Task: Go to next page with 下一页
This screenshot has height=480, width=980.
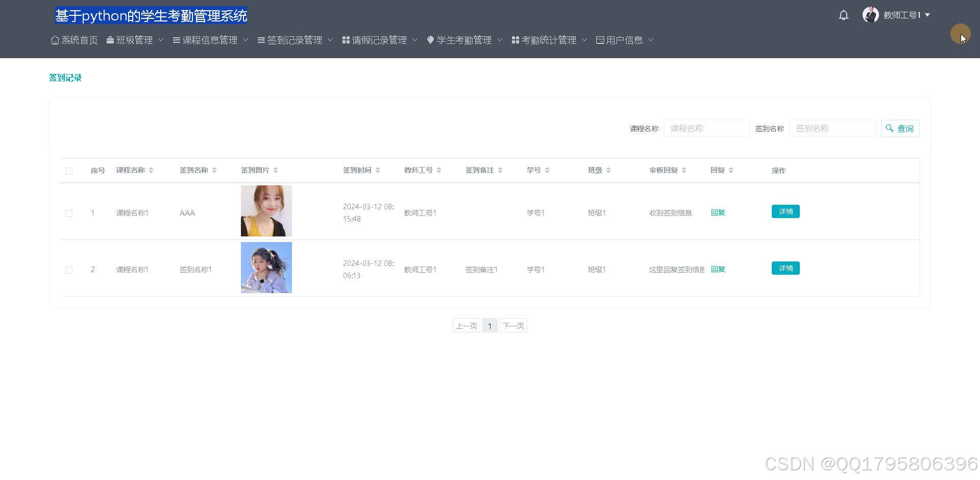Action: pos(513,326)
